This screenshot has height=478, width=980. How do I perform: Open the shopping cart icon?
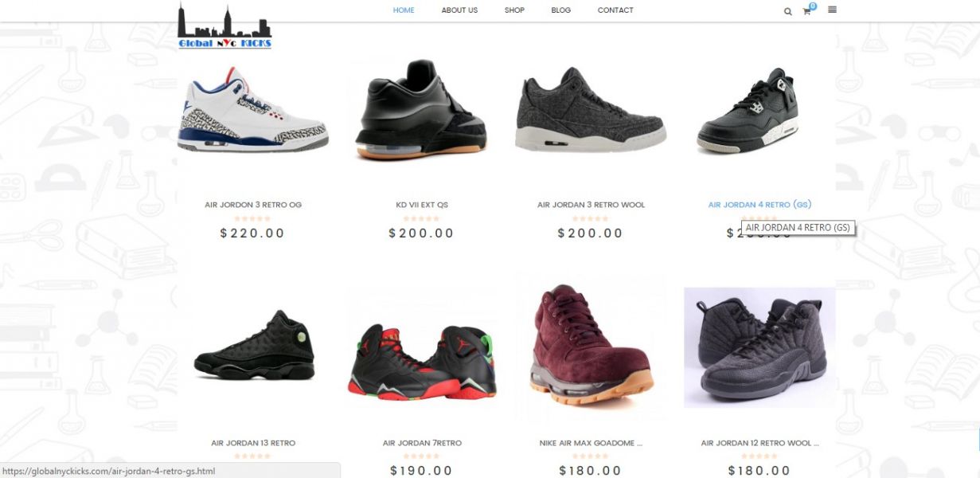(807, 10)
